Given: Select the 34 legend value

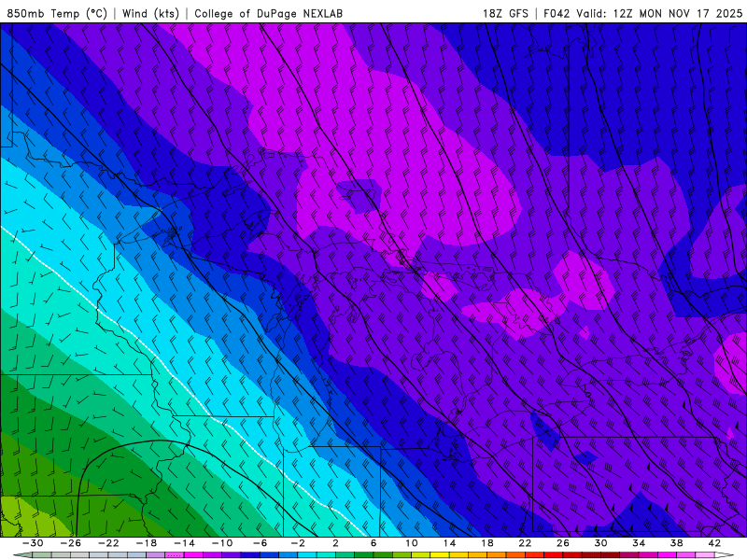Looking at the screenshot, I should (639, 543).
